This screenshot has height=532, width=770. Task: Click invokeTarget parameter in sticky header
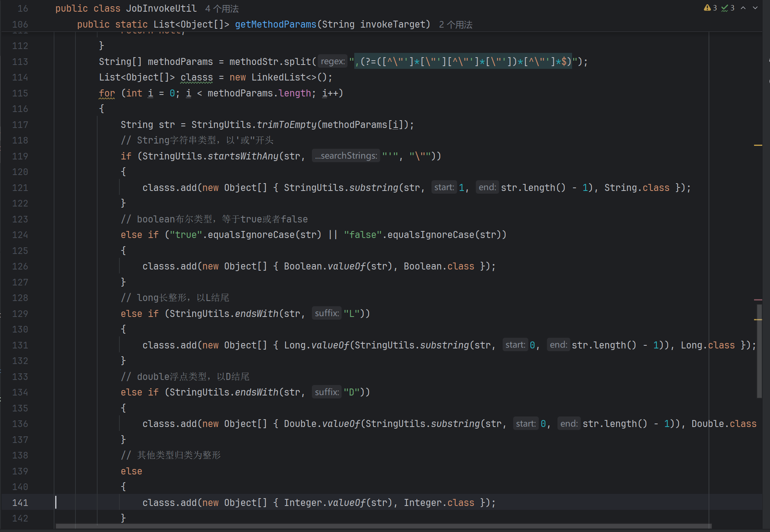[392, 24]
